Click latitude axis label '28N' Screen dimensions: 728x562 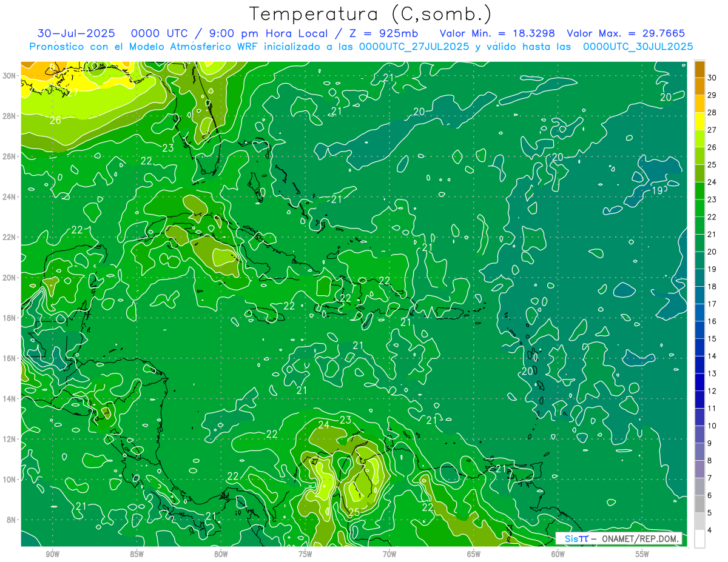[x=9, y=116]
